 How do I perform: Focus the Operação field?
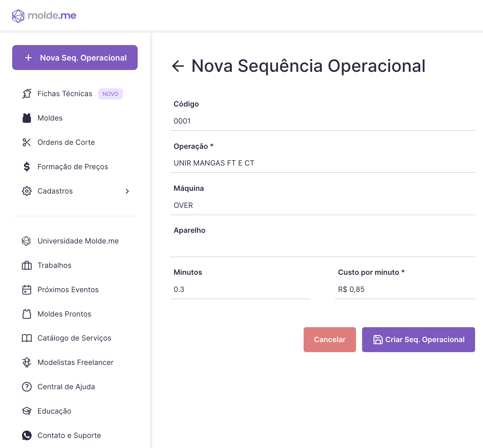(323, 163)
